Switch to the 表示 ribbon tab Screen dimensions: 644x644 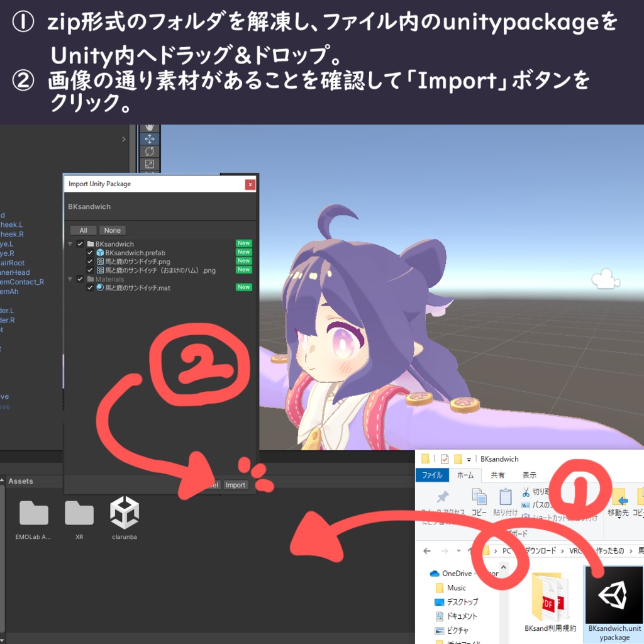[529, 475]
